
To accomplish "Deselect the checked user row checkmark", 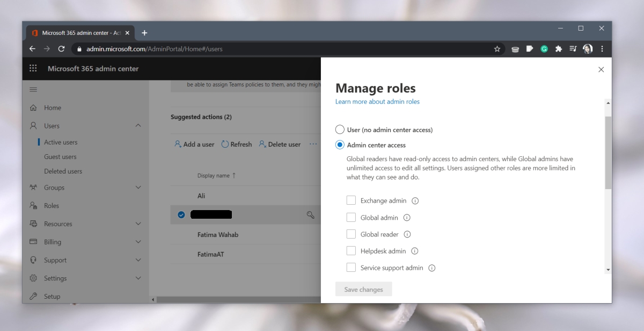I will (181, 215).
